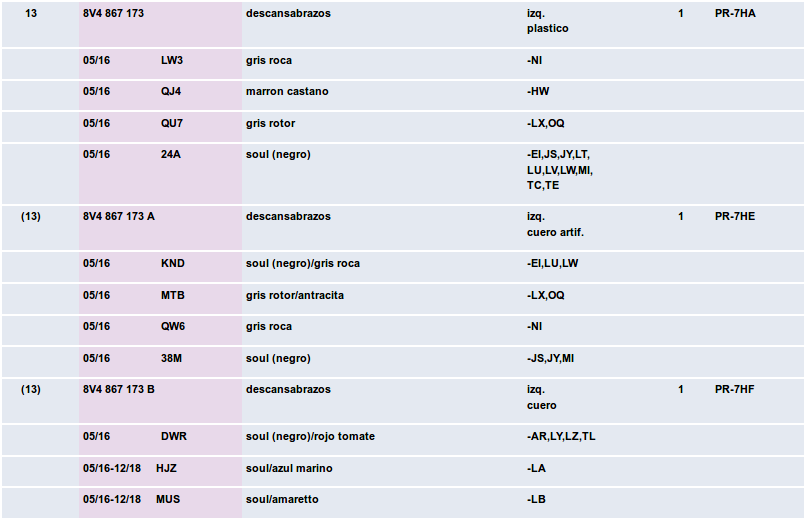This screenshot has height=518, width=804.
Task: Click the PR-7HE code
Action: click(735, 217)
